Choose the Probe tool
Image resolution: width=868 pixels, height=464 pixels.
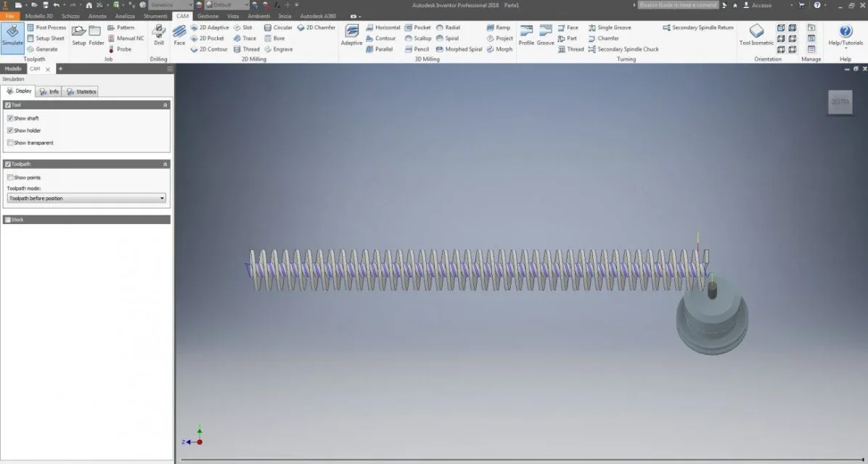click(120, 49)
